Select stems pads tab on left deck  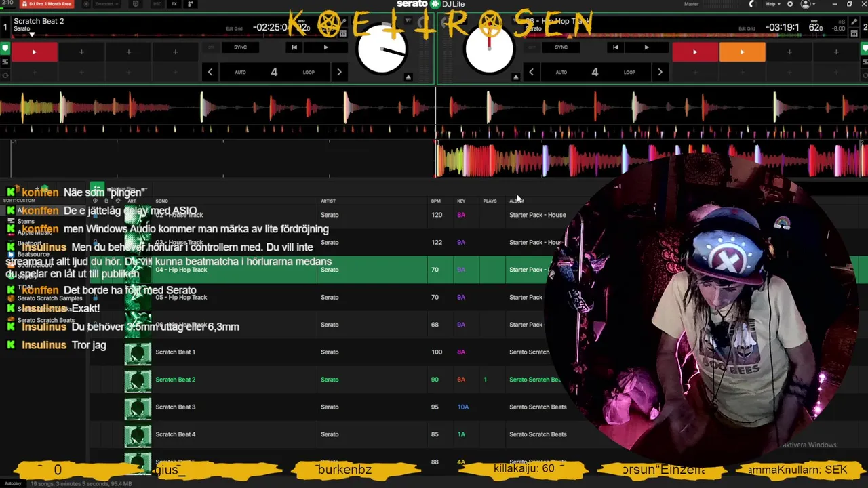5,62
